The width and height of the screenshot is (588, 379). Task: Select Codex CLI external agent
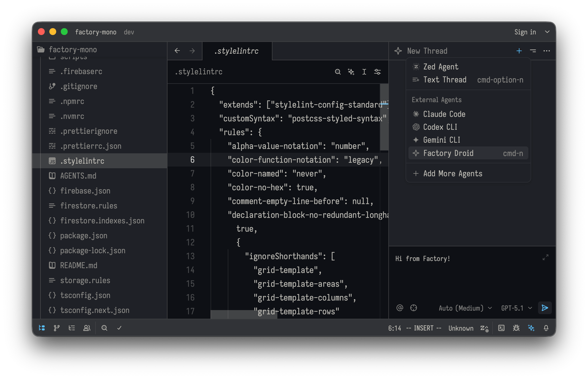tap(468, 127)
